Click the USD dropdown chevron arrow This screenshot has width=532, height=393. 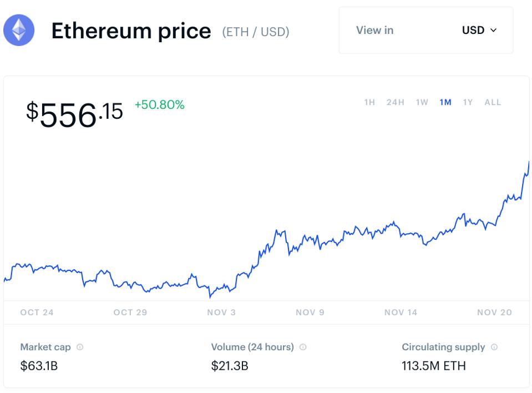point(494,31)
